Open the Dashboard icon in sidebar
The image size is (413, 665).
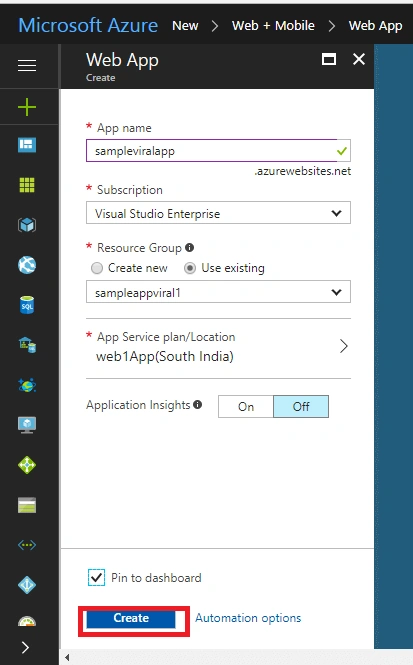click(x=27, y=145)
